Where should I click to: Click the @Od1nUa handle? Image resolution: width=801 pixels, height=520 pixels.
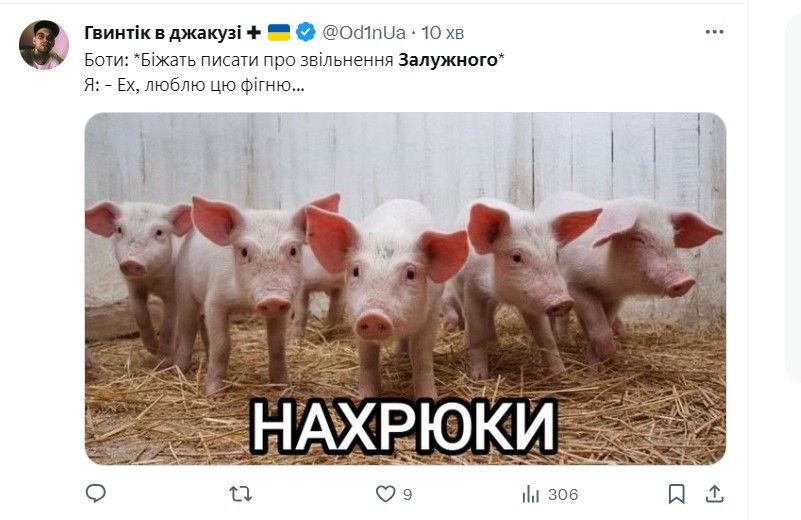coord(364,33)
